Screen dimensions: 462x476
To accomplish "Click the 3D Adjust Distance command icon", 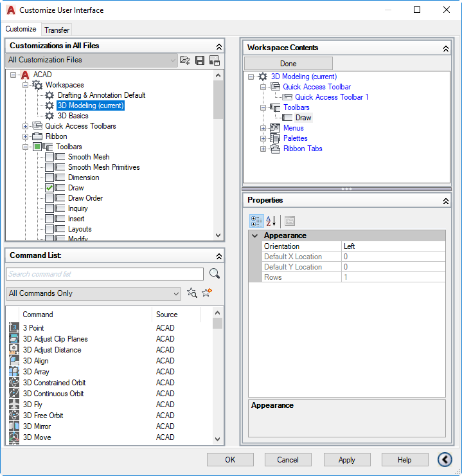I will pos(14,349).
